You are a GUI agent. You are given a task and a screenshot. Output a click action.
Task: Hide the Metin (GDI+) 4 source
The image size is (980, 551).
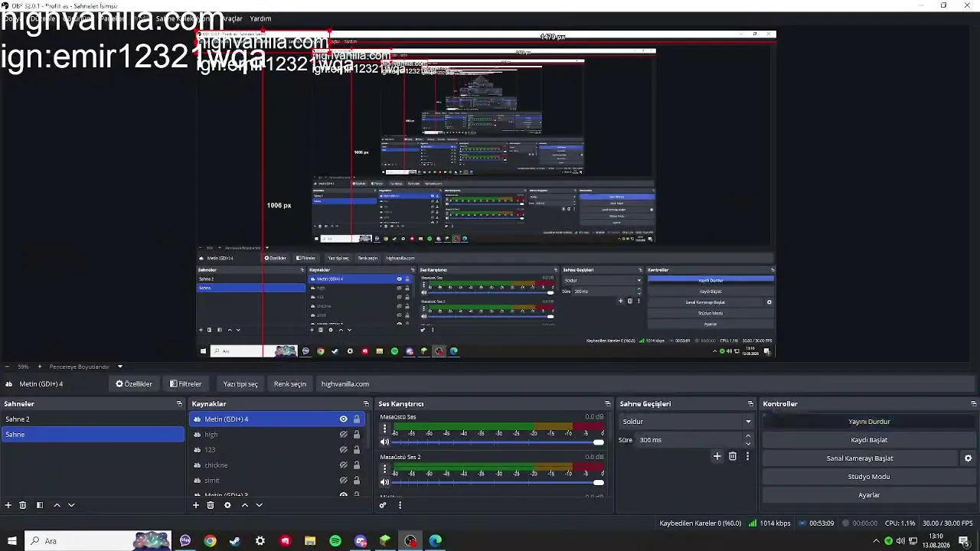[x=343, y=419]
